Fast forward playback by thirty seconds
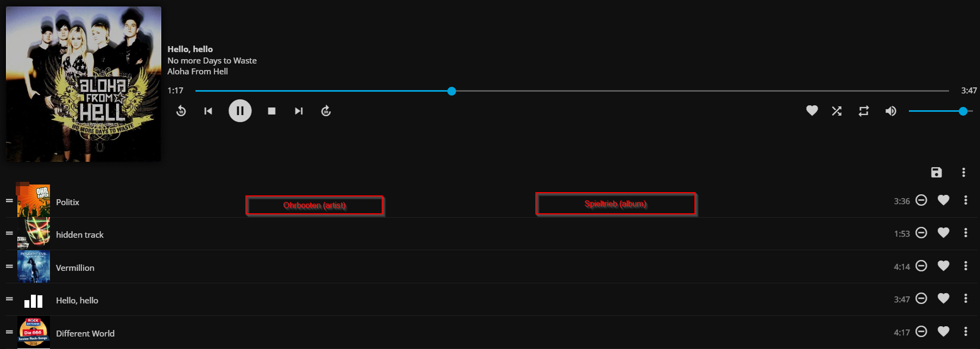 [x=326, y=111]
